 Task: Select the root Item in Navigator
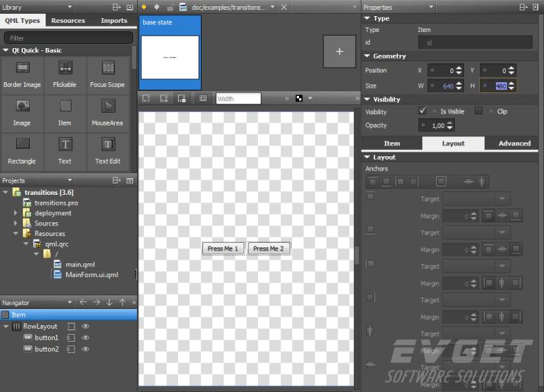(x=68, y=314)
